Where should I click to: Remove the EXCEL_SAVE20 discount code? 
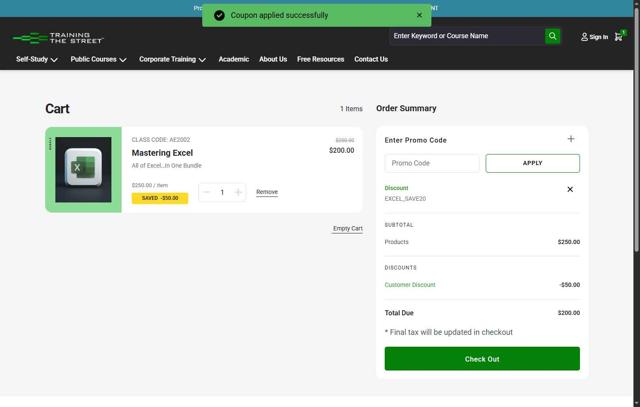pyautogui.click(x=570, y=189)
